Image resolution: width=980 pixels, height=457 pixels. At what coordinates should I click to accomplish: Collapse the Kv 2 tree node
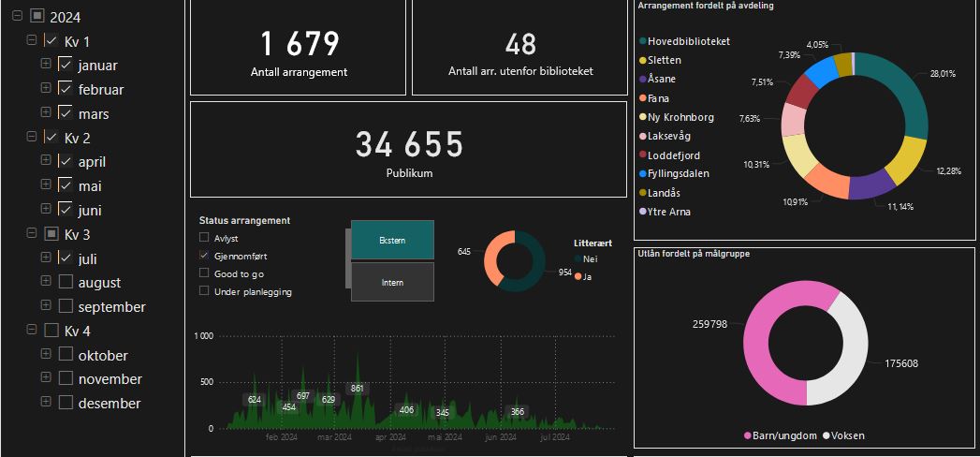[31, 137]
